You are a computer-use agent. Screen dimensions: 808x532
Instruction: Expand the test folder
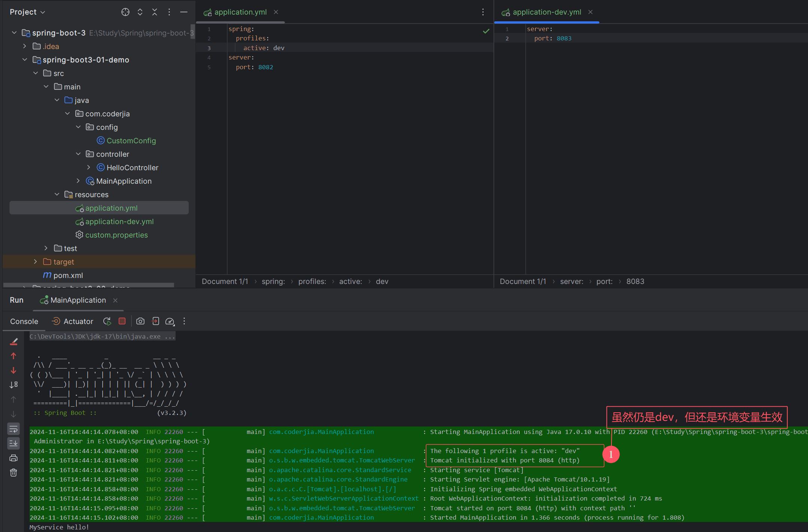pos(46,248)
